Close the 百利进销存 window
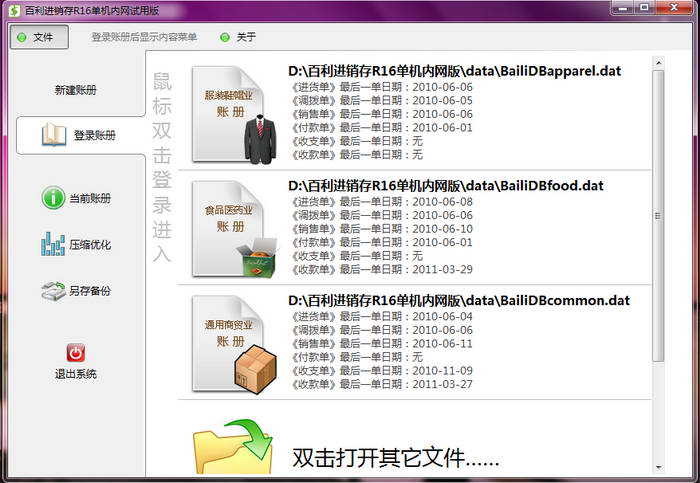This screenshot has width=700, height=483. point(674,8)
